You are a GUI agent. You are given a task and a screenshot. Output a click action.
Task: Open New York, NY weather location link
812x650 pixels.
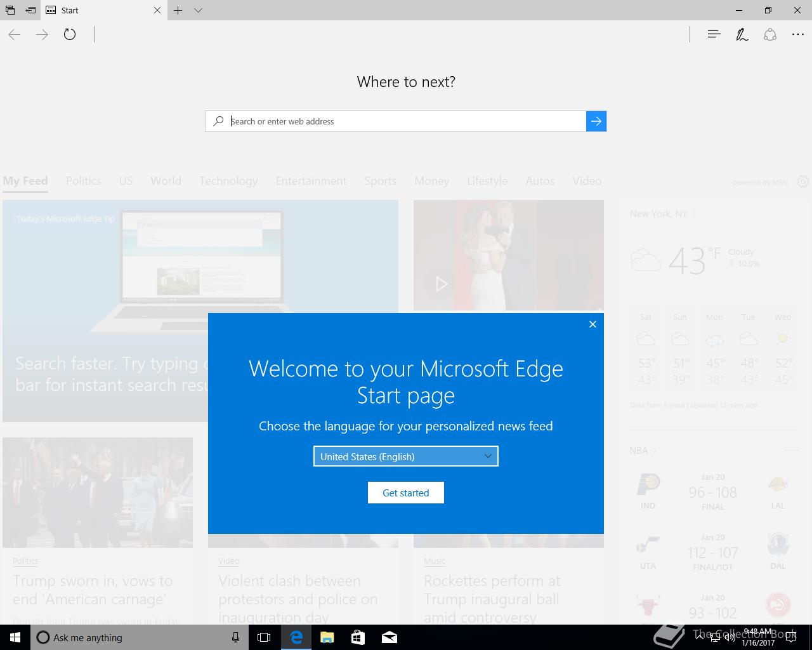point(662,214)
